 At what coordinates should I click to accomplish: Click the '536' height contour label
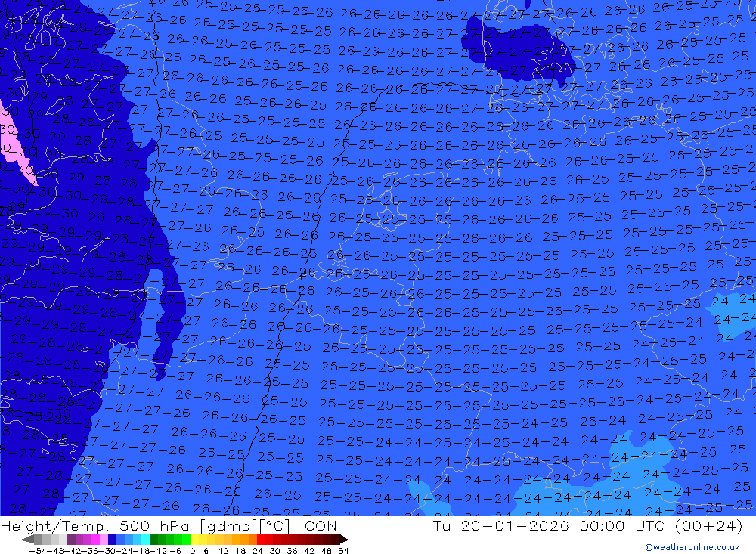(x=58, y=413)
